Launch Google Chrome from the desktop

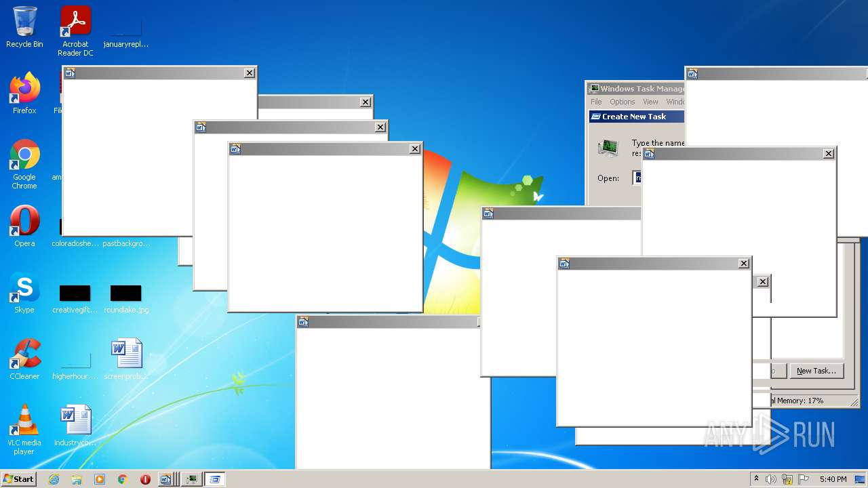pyautogui.click(x=24, y=164)
